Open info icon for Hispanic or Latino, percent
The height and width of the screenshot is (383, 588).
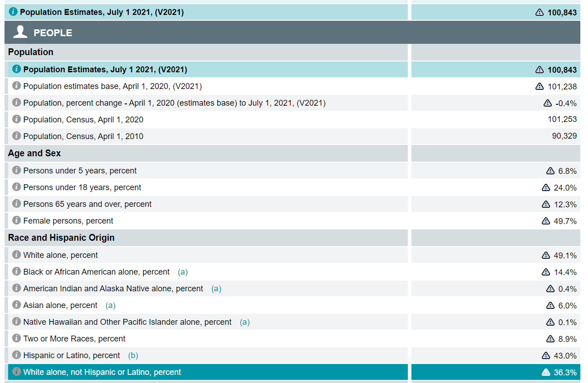pyautogui.click(x=17, y=355)
